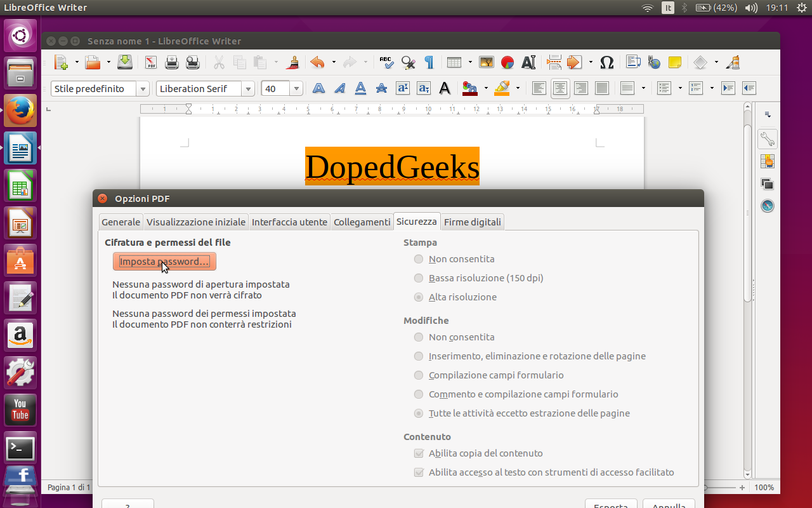
Task: Save the document with the Save icon
Action: 125,62
